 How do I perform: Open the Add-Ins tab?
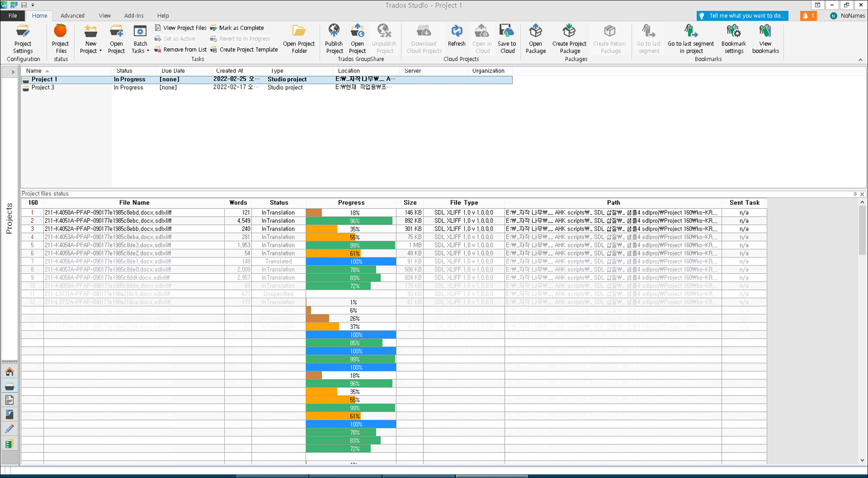point(134,15)
